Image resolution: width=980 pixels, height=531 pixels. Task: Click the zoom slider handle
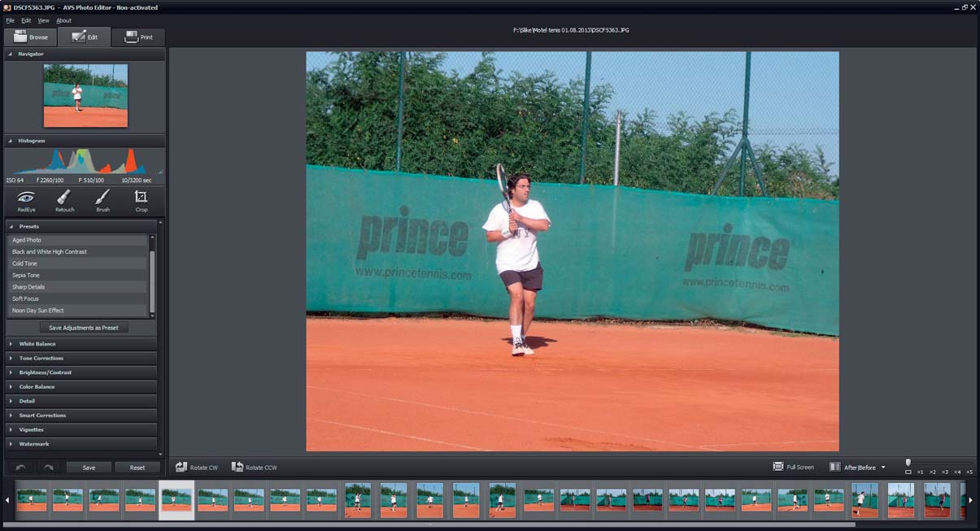(908, 462)
